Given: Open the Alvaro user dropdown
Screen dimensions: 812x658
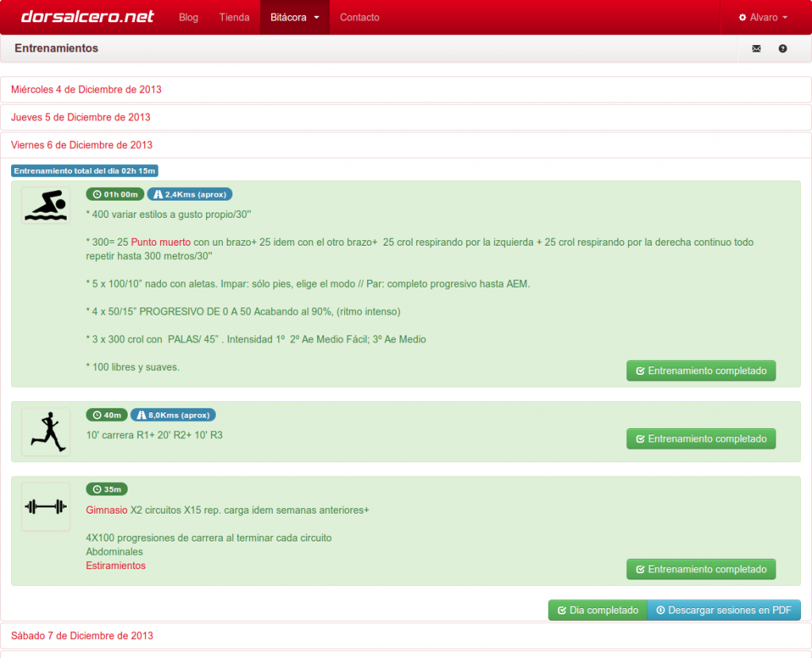Looking at the screenshot, I should (763, 17).
